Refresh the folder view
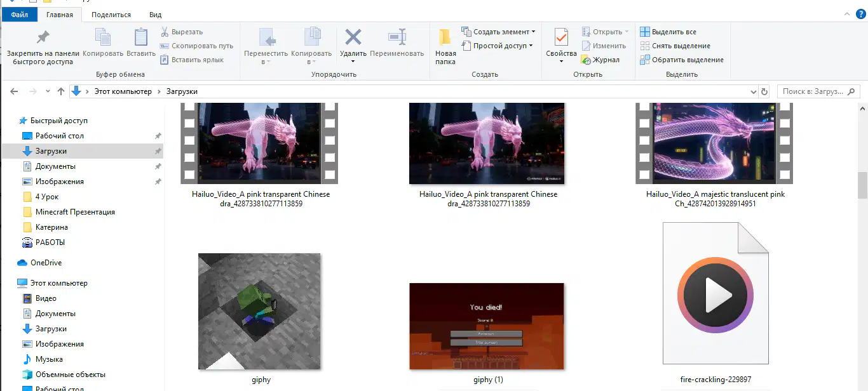 click(x=764, y=91)
